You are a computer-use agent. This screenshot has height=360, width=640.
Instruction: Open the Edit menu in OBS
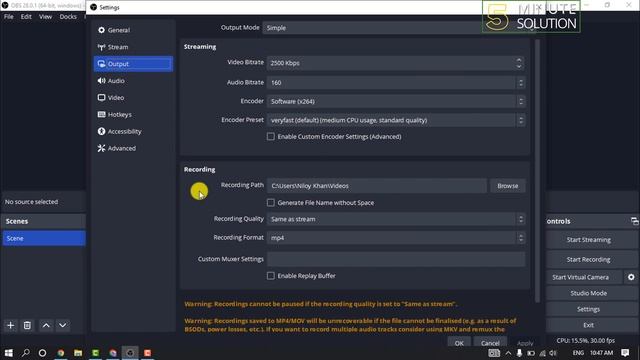pos(26,17)
